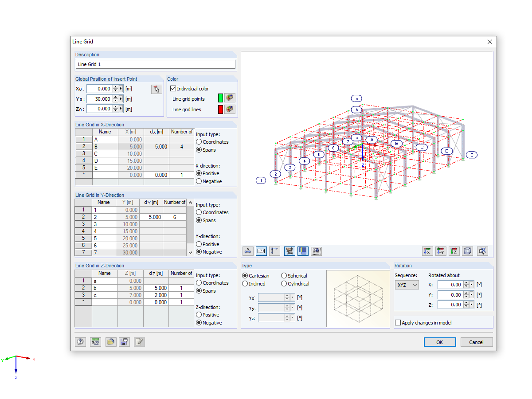Open the rotation Sequence dropdown

pos(407,285)
